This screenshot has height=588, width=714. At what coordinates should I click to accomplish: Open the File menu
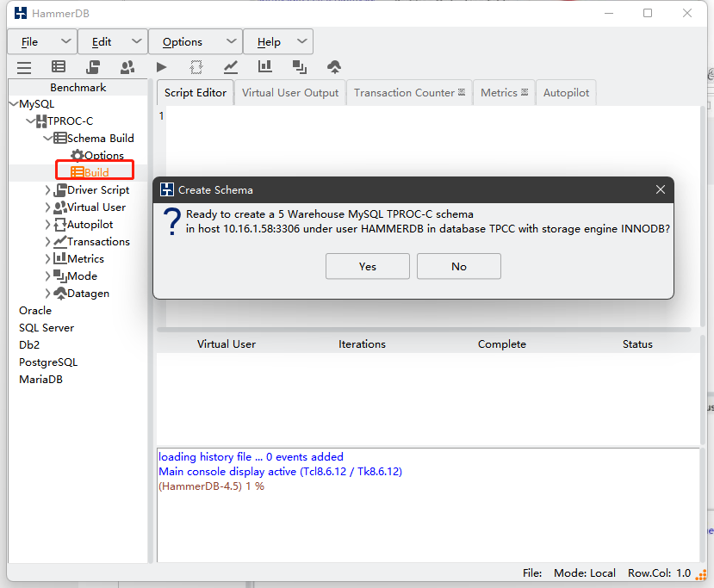[42, 41]
